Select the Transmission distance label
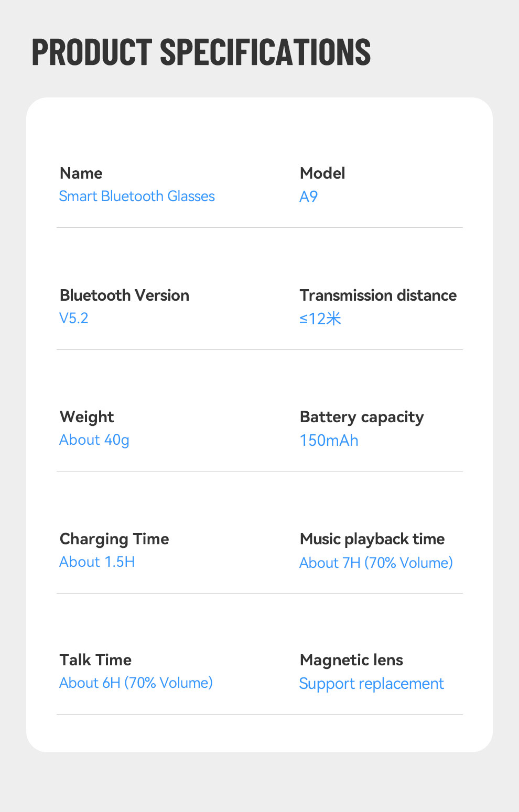 (x=378, y=295)
